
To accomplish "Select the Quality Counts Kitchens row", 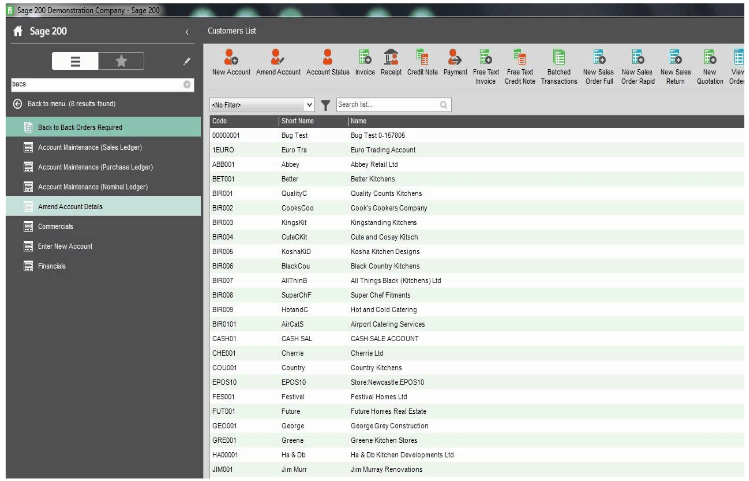I will (x=477, y=193).
